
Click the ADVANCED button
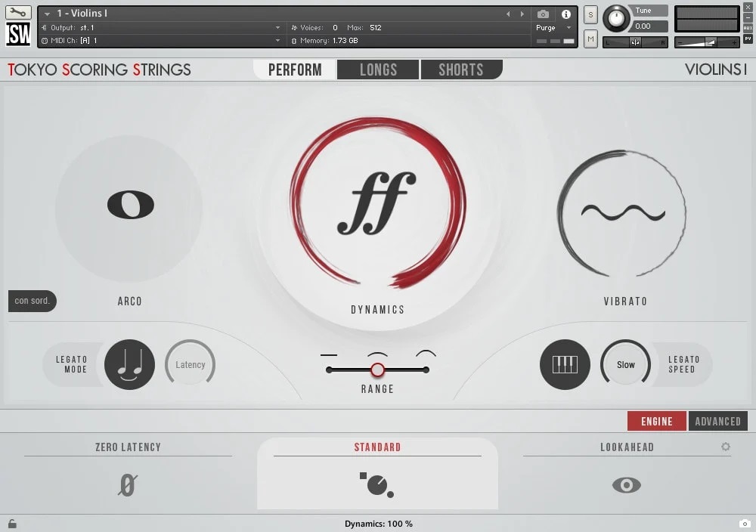click(x=717, y=422)
